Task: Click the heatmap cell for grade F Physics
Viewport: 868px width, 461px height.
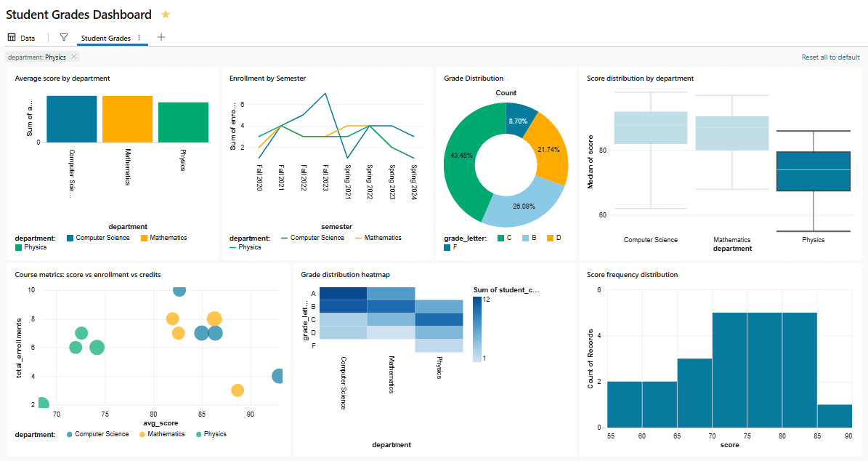Action: 439,346
